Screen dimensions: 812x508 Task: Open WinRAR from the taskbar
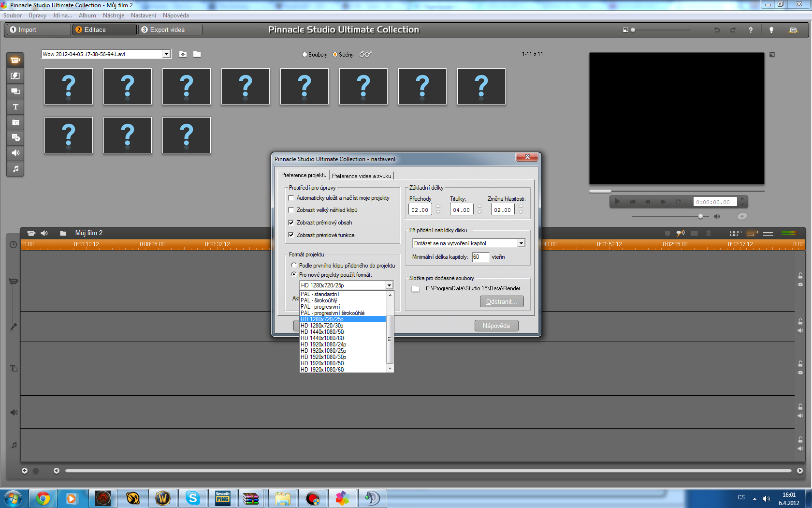[x=251, y=498]
